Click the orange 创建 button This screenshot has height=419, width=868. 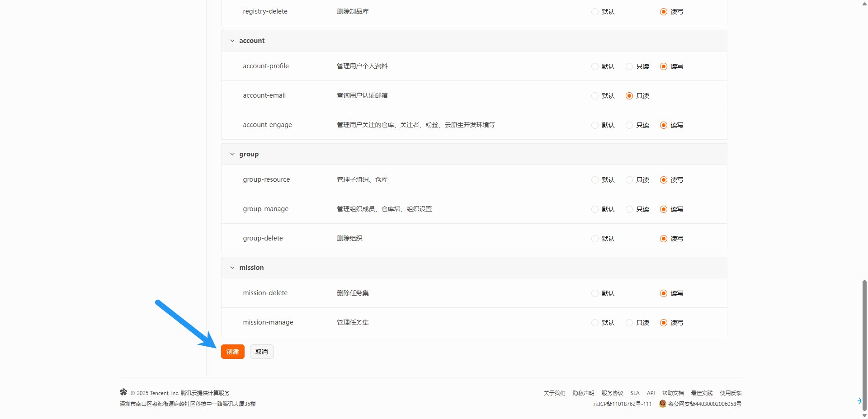coord(232,352)
